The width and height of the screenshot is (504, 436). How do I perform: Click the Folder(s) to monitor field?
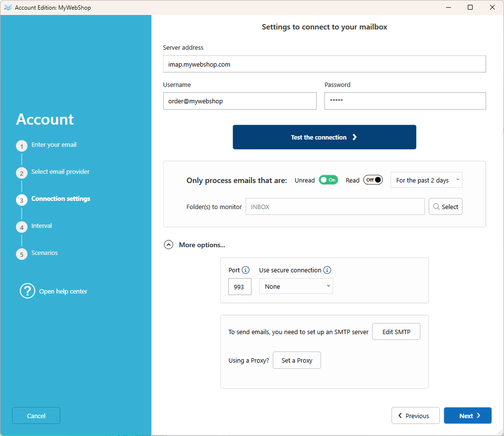[335, 207]
